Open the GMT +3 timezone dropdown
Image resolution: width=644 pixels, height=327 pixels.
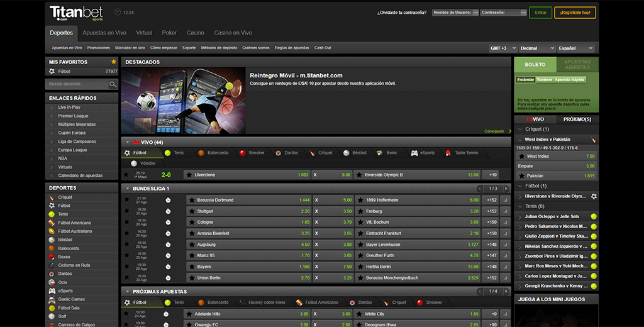tap(503, 48)
